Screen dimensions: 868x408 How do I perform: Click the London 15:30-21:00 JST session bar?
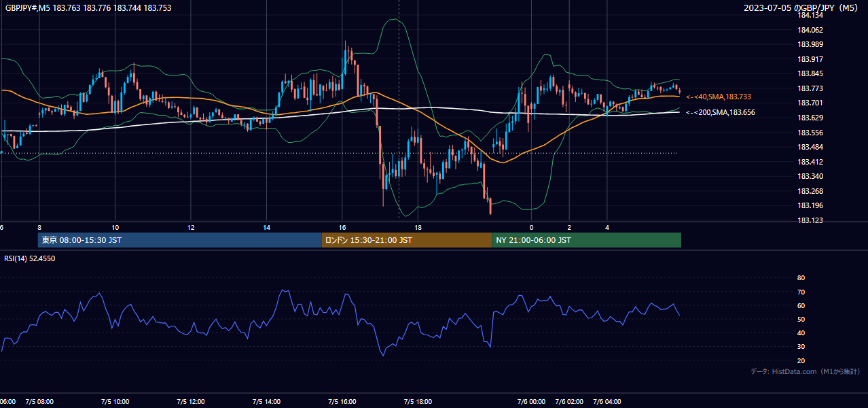[x=406, y=240]
